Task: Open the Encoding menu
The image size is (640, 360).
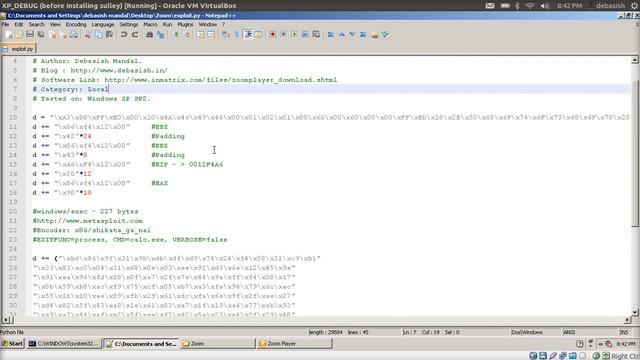Action: (76, 24)
